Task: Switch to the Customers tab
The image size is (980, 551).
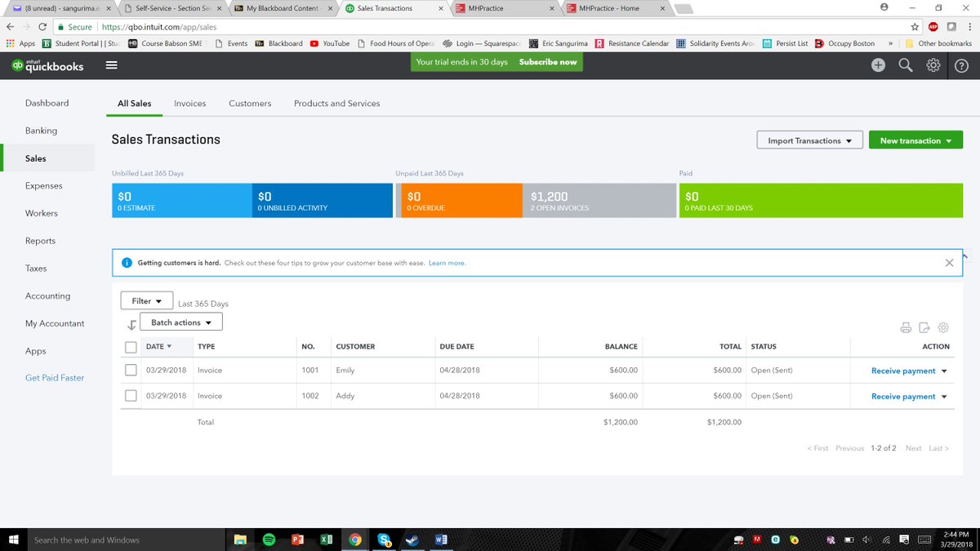Action: pyautogui.click(x=250, y=104)
